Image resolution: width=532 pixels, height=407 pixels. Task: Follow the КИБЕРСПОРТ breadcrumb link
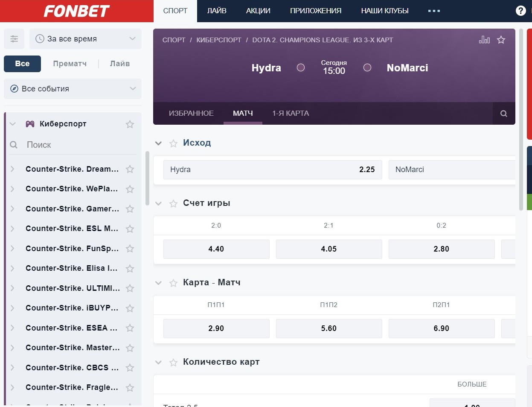[219, 40]
